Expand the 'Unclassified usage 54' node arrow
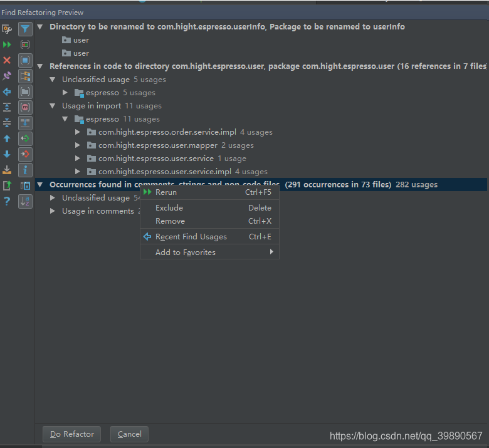The width and height of the screenshot is (489, 448). 53,197
